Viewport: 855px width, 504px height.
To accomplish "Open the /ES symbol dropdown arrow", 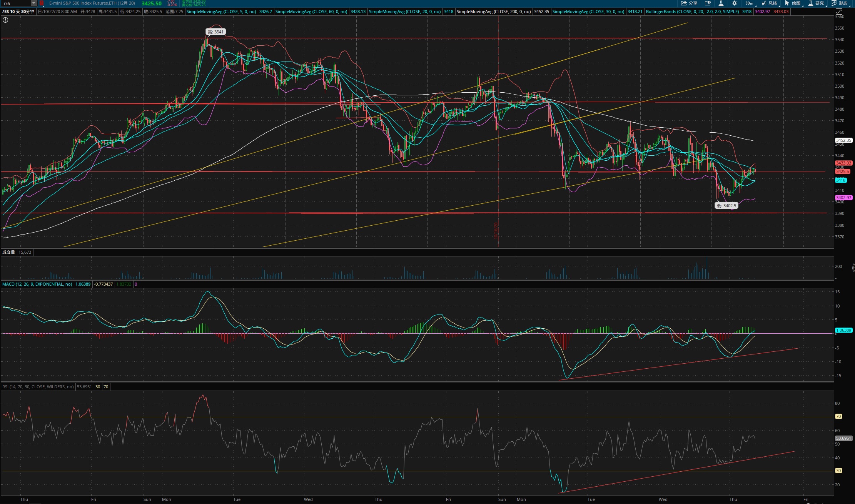I will 34,3.
